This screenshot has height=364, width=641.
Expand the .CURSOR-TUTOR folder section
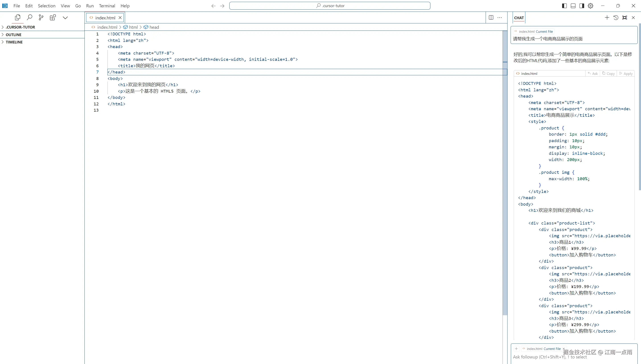pos(20,27)
